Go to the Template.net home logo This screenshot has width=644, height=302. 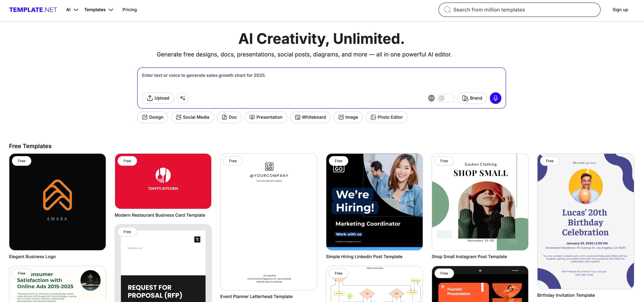pos(33,10)
